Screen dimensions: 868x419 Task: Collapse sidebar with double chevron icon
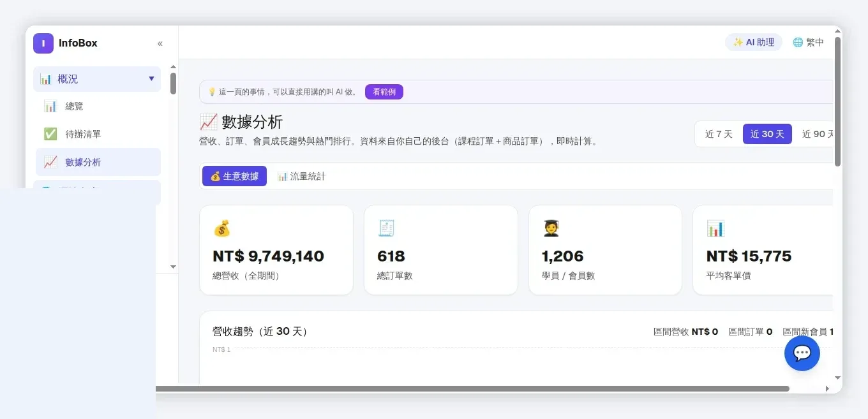pyautogui.click(x=160, y=43)
